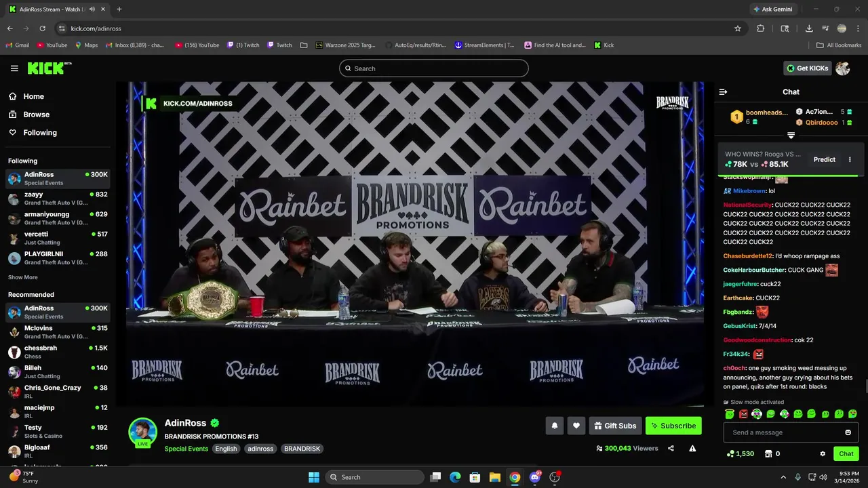This screenshot has width=868, height=488.
Task: Open a new browser tab
Action: coord(119,9)
